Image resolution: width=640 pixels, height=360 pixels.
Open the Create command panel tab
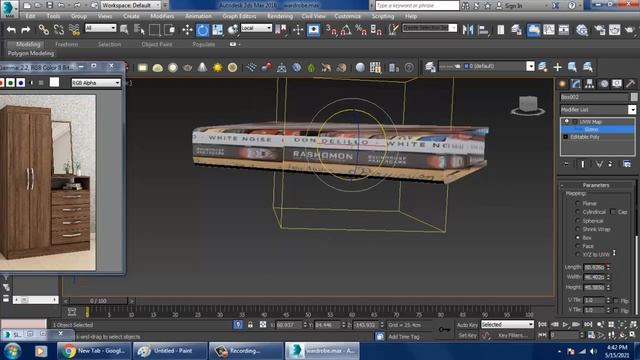(x=562, y=84)
